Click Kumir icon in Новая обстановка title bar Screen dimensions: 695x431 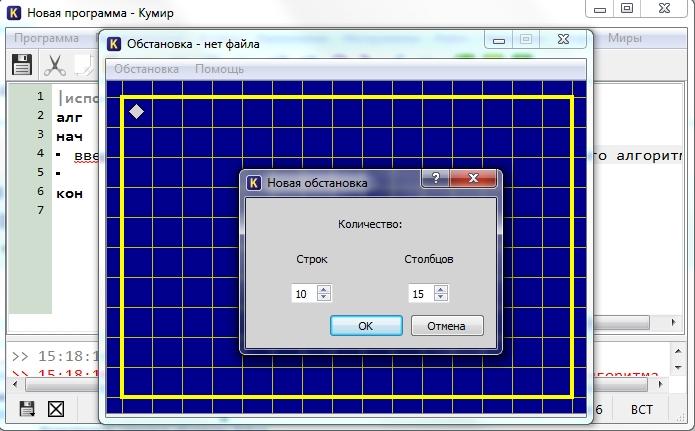pos(254,183)
